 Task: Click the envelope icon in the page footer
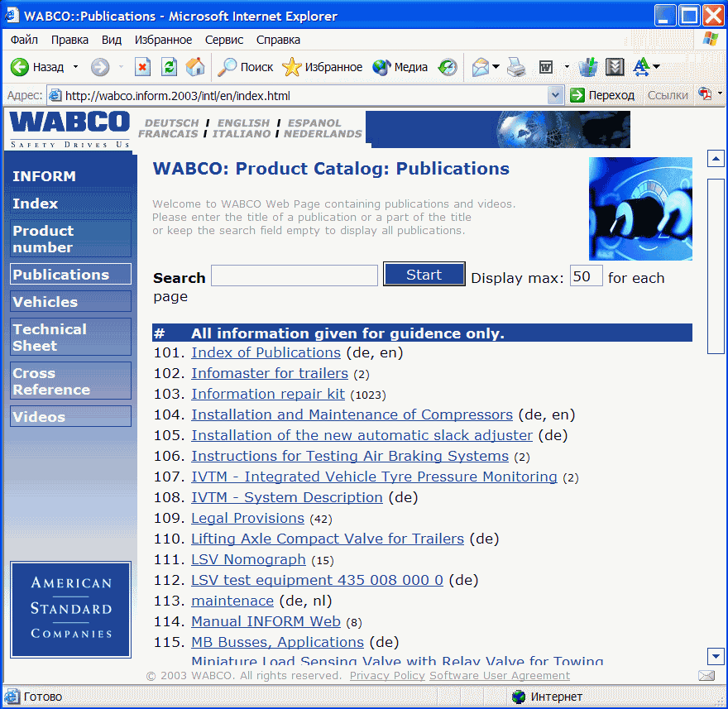point(706,676)
